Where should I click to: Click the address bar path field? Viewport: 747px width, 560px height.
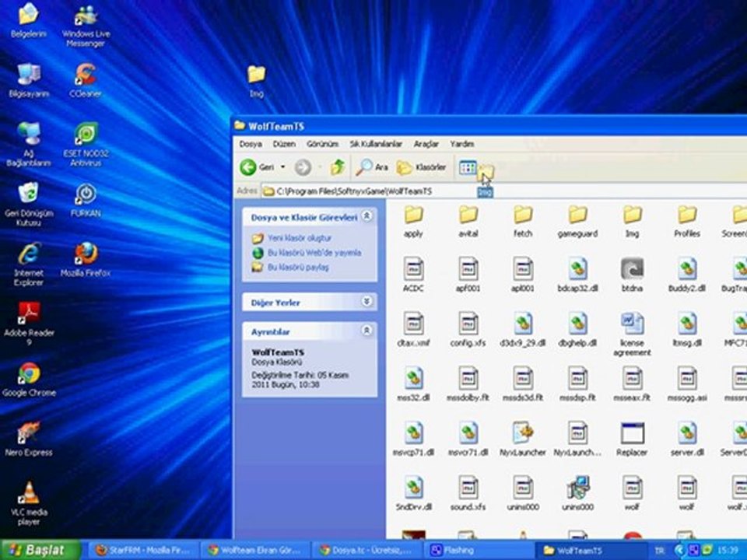[503, 191]
